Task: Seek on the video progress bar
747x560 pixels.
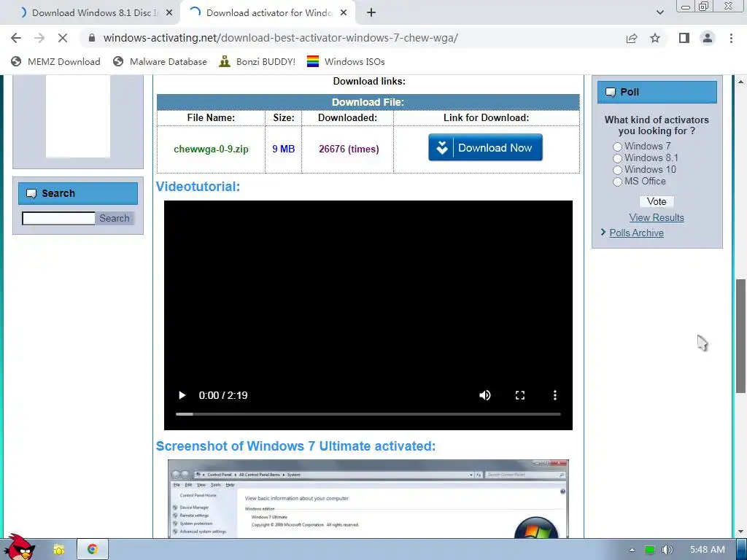Action: coord(368,414)
